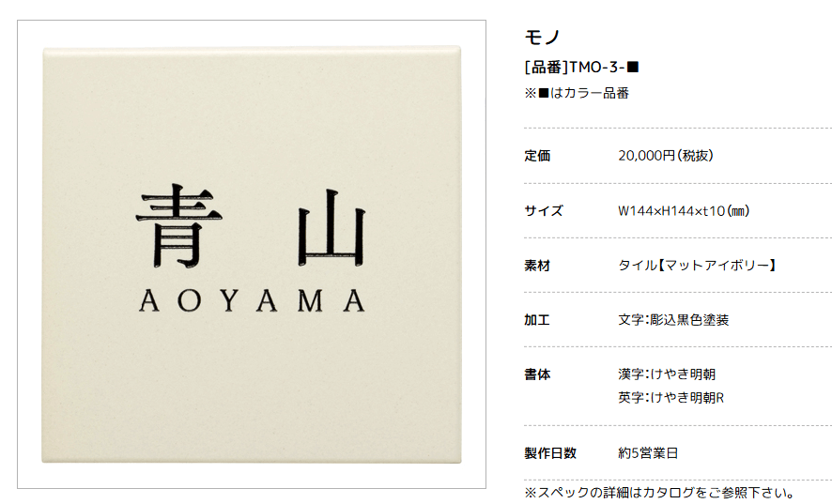Click the AOYAMA nameplate product image

pos(252,254)
